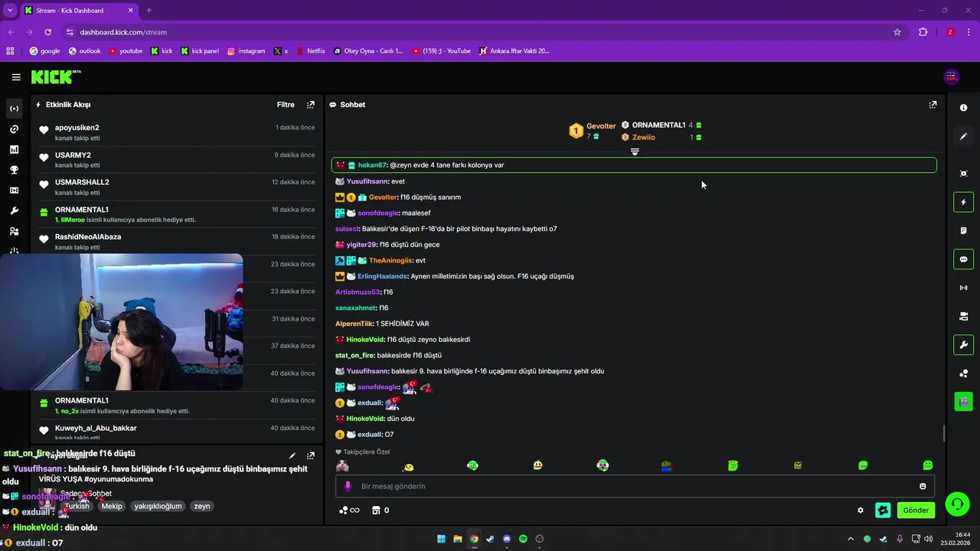Image resolution: width=980 pixels, height=551 pixels.
Task: Toggle the green chat bubble right toolbar button
Action: (x=963, y=259)
